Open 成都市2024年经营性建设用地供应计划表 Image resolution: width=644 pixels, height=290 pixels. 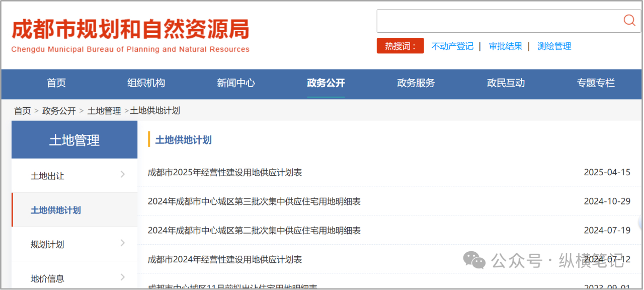[x=225, y=260]
